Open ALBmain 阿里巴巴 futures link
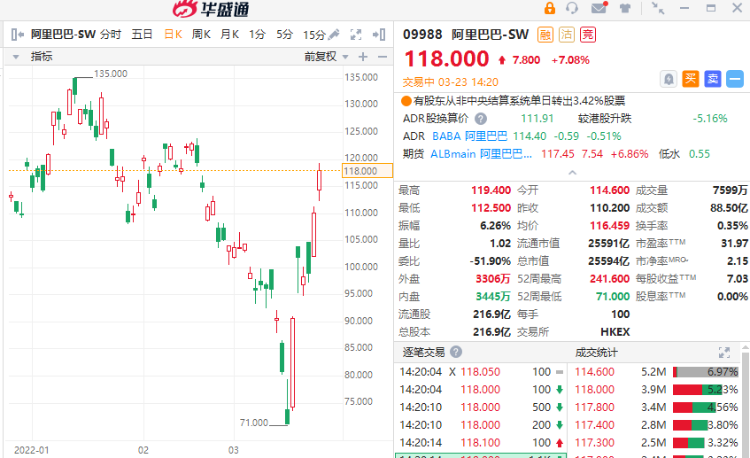Image resolution: width=750 pixels, height=458 pixels. click(481, 154)
